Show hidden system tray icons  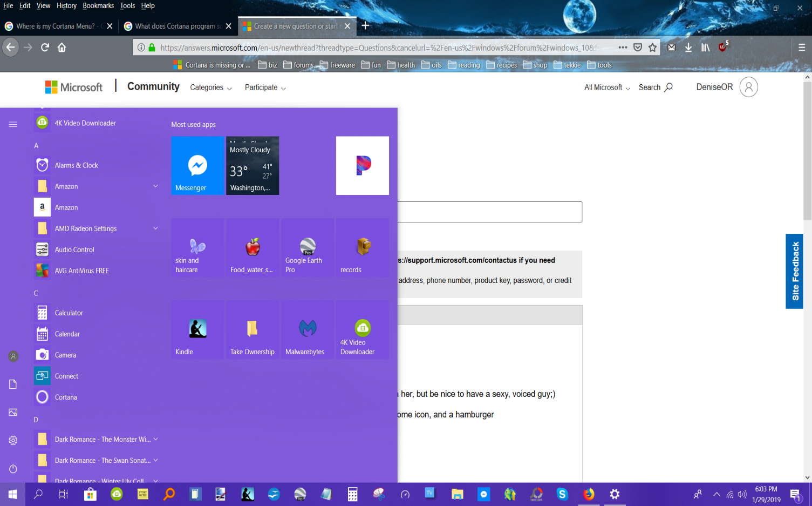click(x=717, y=494)
